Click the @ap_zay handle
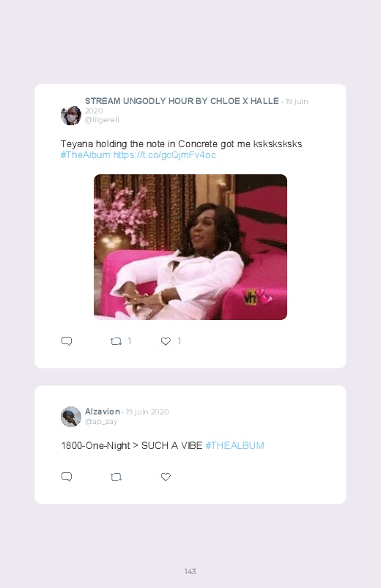381x588 pixels. pos(101,422)
